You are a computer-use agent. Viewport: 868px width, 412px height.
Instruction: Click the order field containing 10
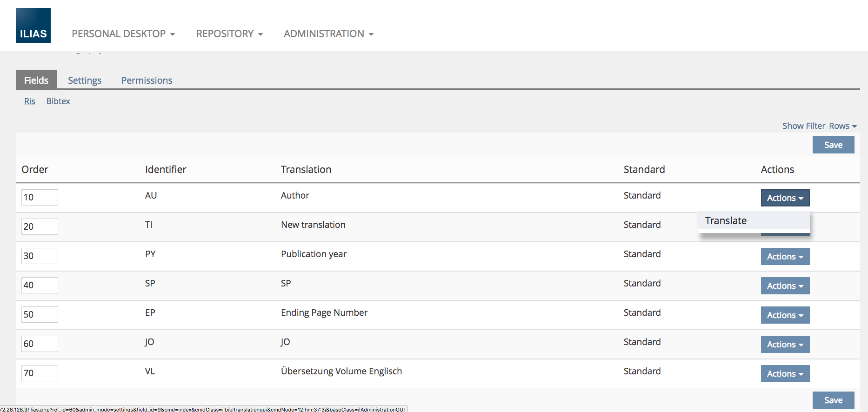coord(40,197)
